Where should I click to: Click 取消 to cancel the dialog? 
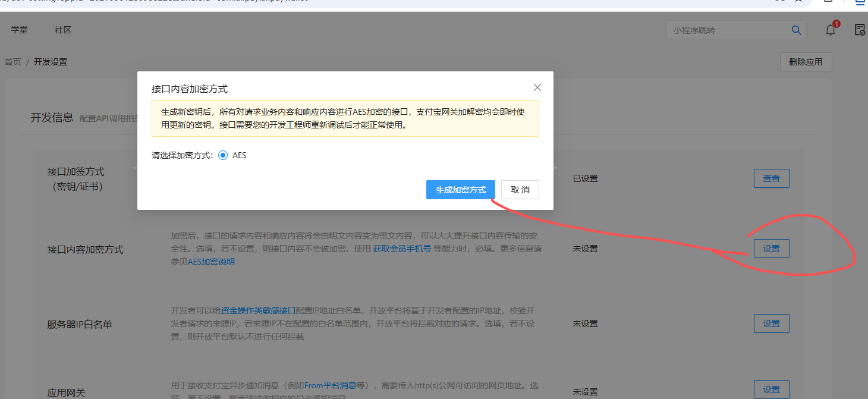(x=520, y=190)
